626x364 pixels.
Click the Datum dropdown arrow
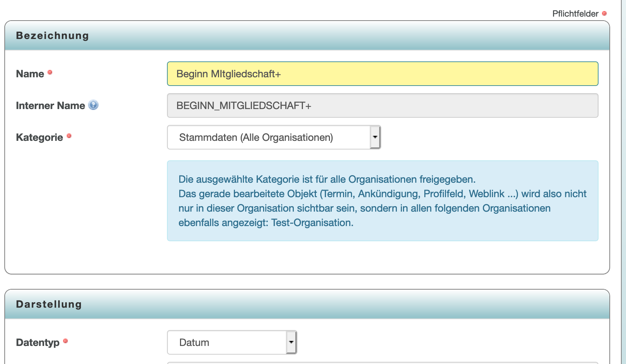[x=291, y=342]
